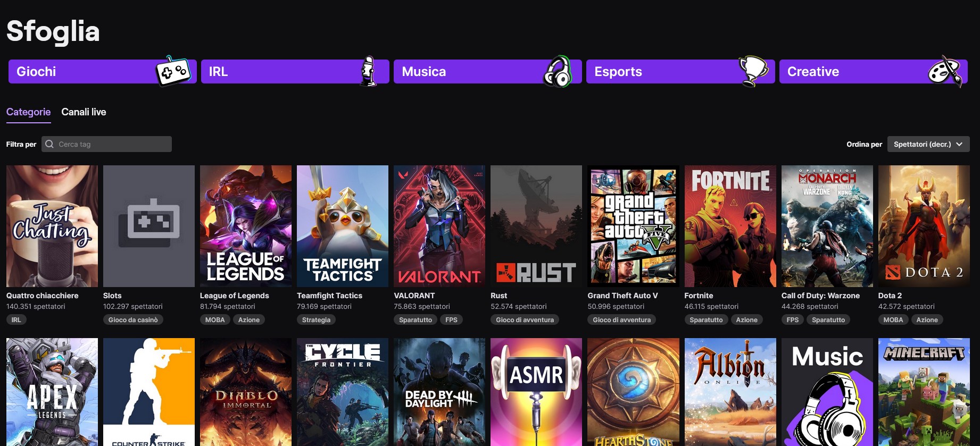This screenshot has height=446, width=980.
Task: Open the Slots placeholder cover
Action: click(x=149, y=226)
